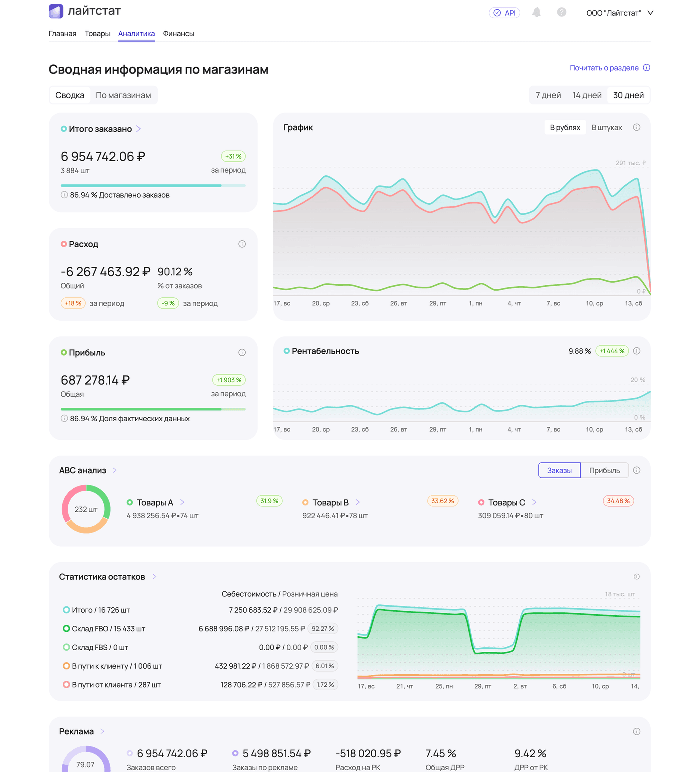Open the help question-mark icon

[x=562, y=12]
